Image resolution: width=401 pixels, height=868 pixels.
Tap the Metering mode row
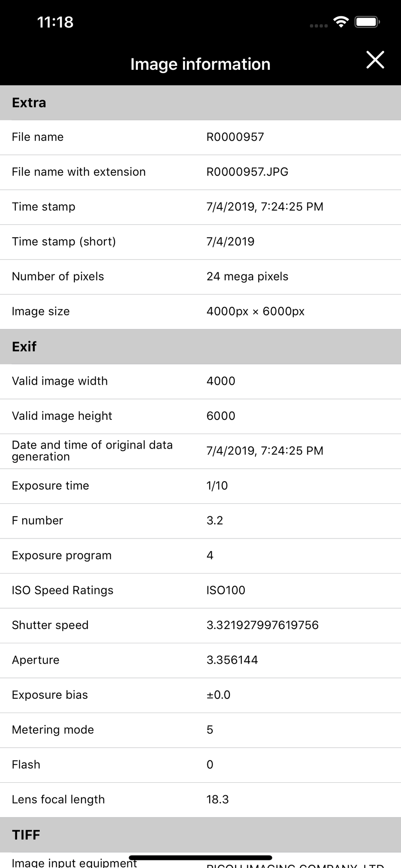pos(200,730)
